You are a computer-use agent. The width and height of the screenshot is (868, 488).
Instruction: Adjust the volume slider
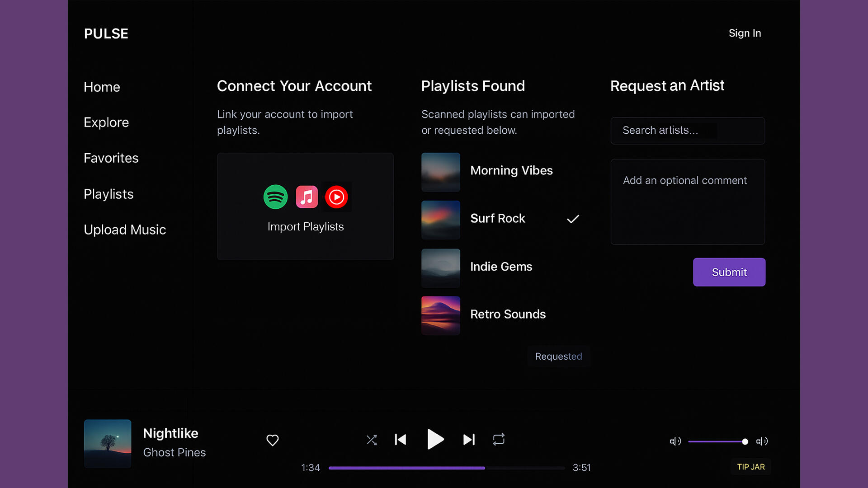coord(717,441)
